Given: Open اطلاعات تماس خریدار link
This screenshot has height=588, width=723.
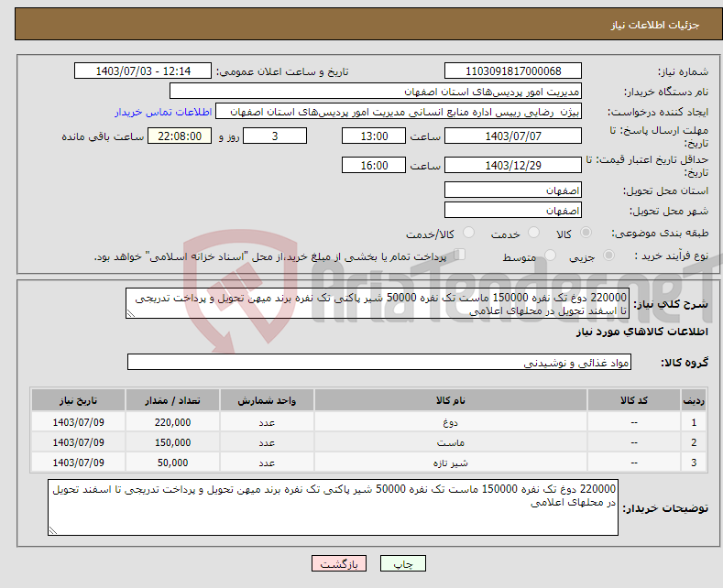Looking at the screenshot, I should [x=163, y=112].
